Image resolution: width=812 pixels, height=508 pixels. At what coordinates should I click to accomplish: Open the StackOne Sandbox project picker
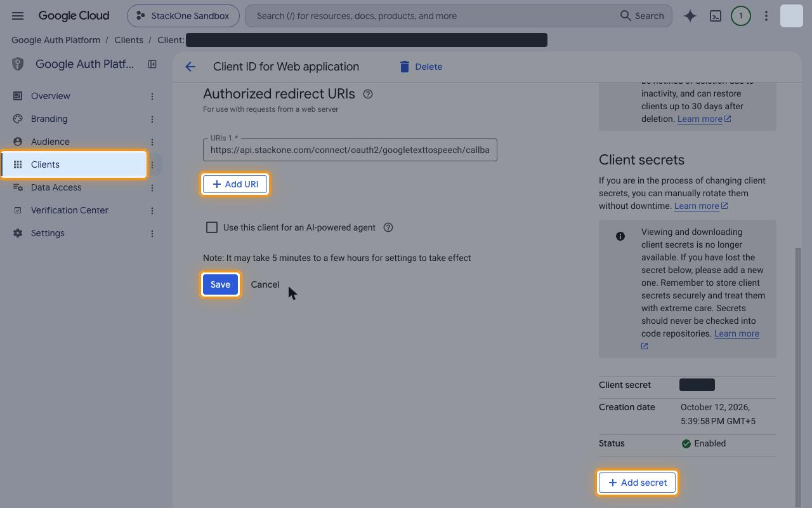coord(183,16)
